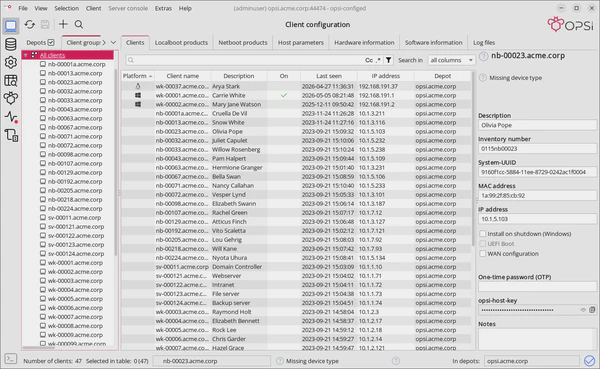Enable Install on shutdown (Windows)
Screen dimensions: 600x369
[x=483, y=233]
